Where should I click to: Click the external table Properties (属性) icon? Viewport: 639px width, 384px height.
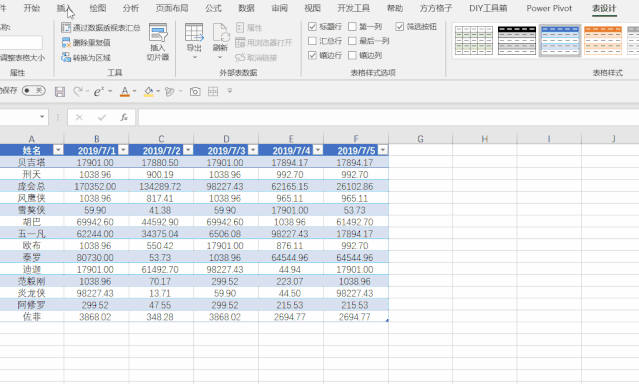[x=240, y=27]
